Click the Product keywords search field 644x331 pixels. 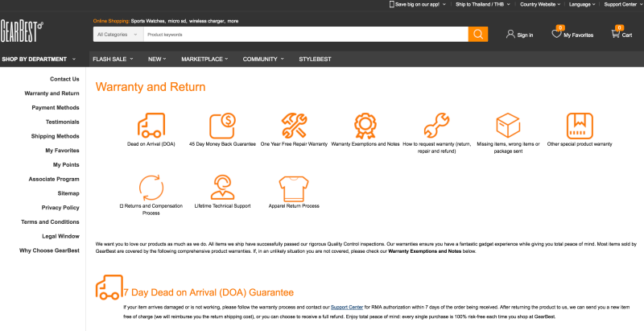[306, 35]
